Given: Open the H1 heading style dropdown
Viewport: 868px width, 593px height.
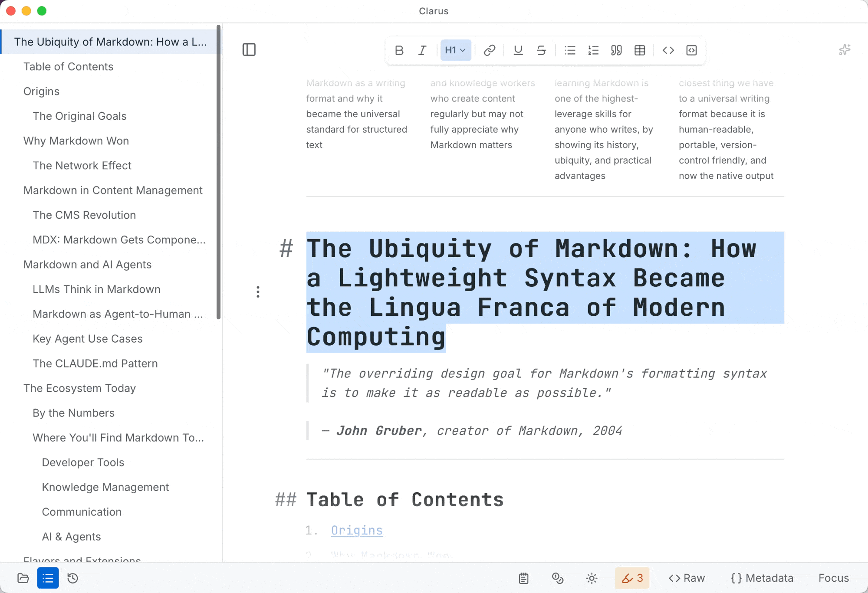Looking at the screenshot, I should tap(455, 50).
